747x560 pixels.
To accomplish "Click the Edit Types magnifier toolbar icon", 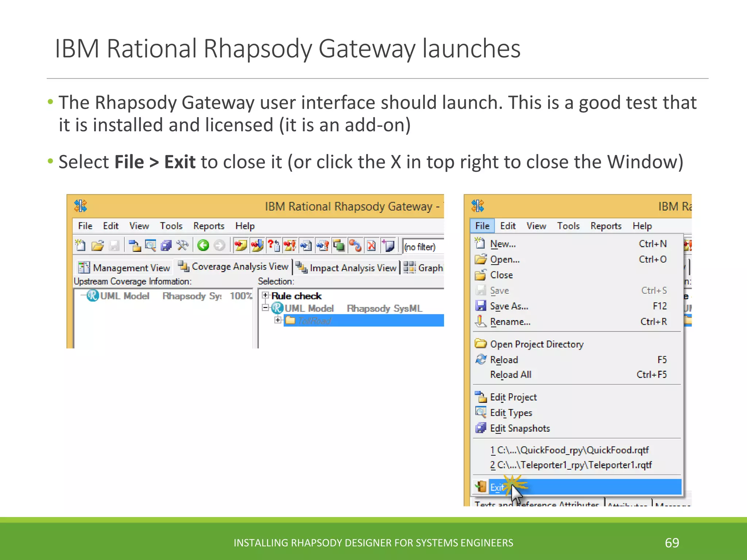I will tap(150, 246).
